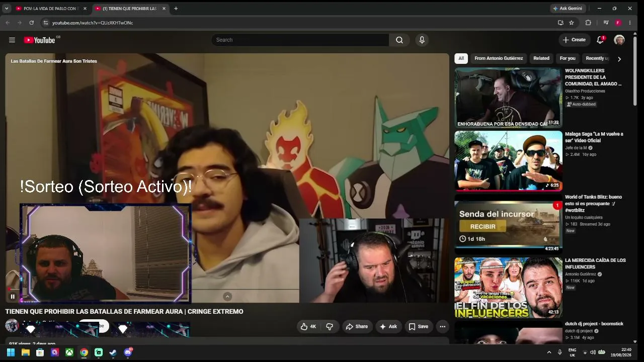Select the From Antonio Gutiérrez chip
The height and width of the screenshot is (362, 644).
(x=499, y=58)
